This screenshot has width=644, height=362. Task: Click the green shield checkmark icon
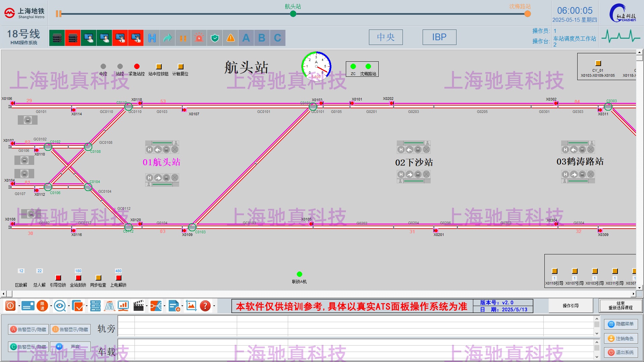[215, 38]
